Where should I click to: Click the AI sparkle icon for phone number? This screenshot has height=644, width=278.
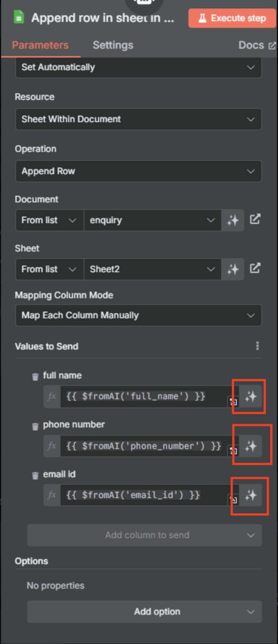pyautogui.click(x=250, y=446)
